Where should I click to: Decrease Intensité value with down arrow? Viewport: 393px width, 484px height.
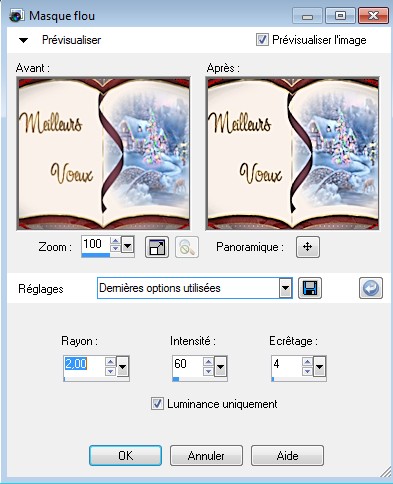[x=208, y=371]
